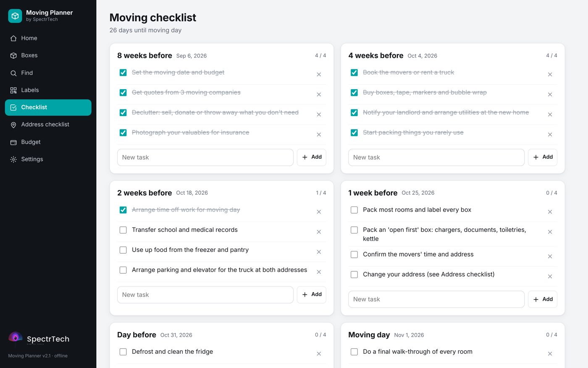Click Add in the '2 weeks before' card

click(x=312, y=295)
